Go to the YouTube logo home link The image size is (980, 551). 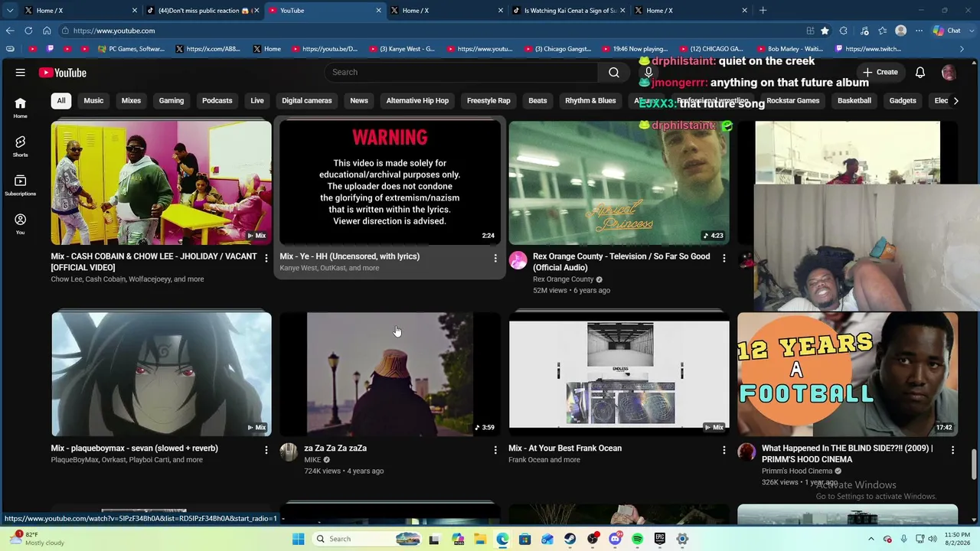(63, 73)
